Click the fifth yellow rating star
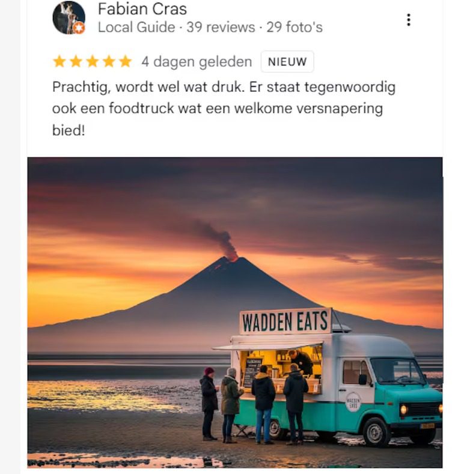The height and width of the screenshot is (474, 476). [x=125, y=61]
